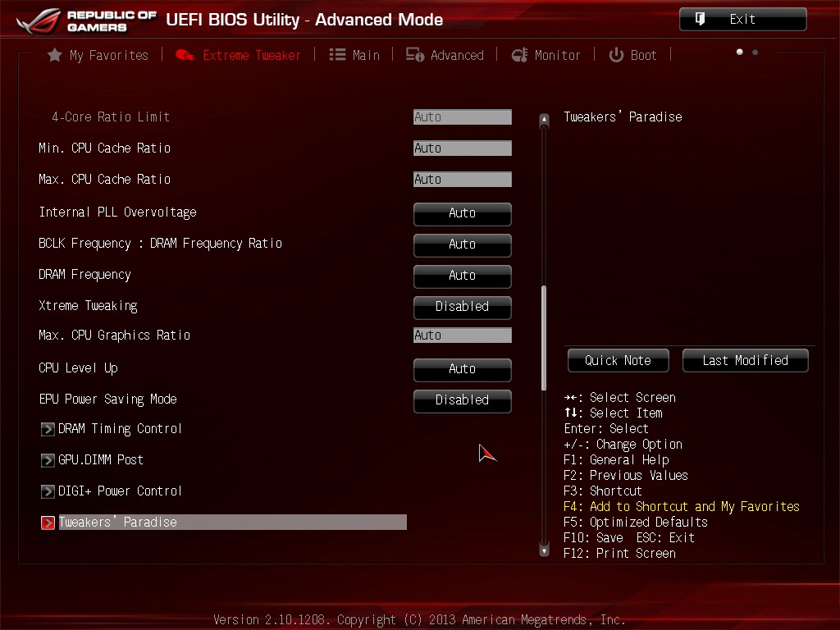Click the 4-Core Ratio Limit label
The height and width of the screenshot is (630, 840).
pyautogui.click(x=111, y=116)
